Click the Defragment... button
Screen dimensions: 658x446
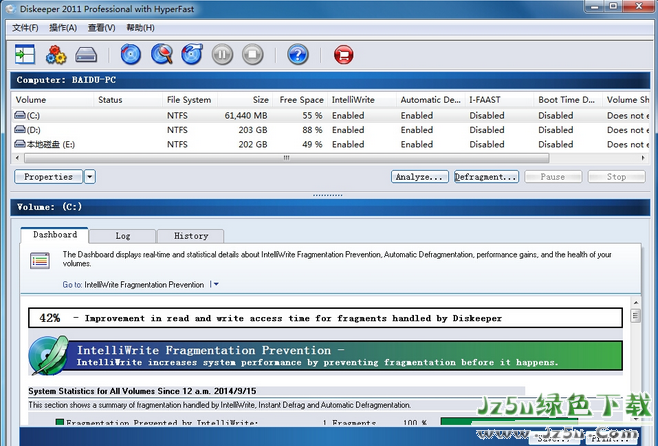click(x=486, y=177)
